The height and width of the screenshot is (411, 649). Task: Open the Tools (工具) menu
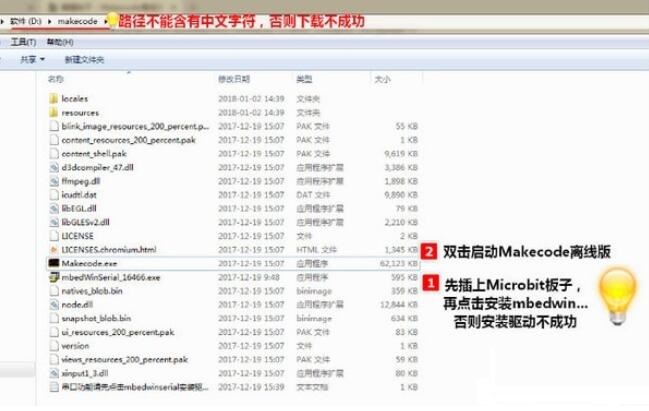click(x=23, y=42)
